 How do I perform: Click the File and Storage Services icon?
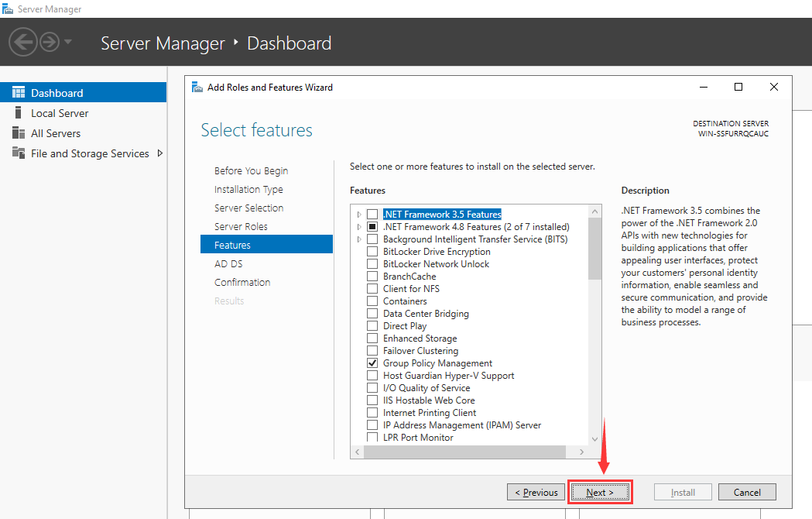coord(19,153)
